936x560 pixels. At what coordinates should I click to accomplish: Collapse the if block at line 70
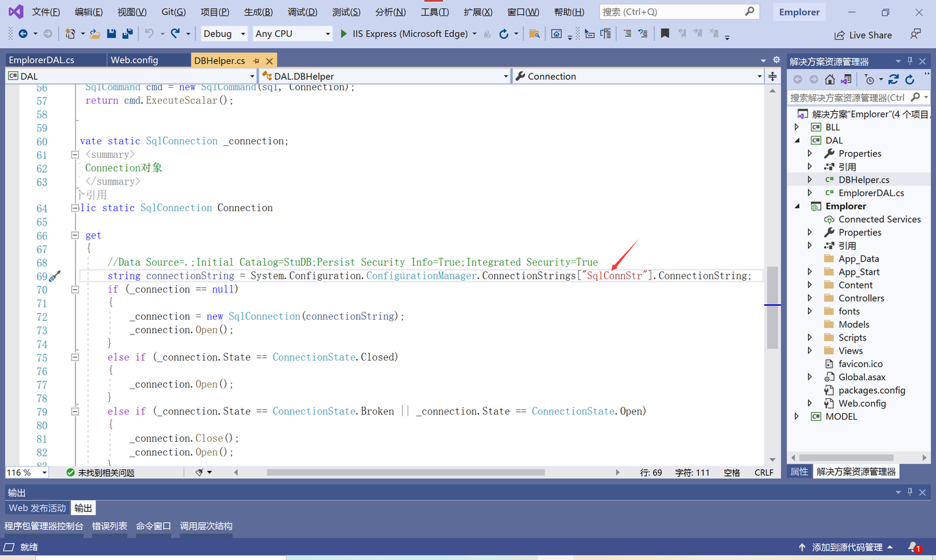pyautogui.click(x=75, y=290)
